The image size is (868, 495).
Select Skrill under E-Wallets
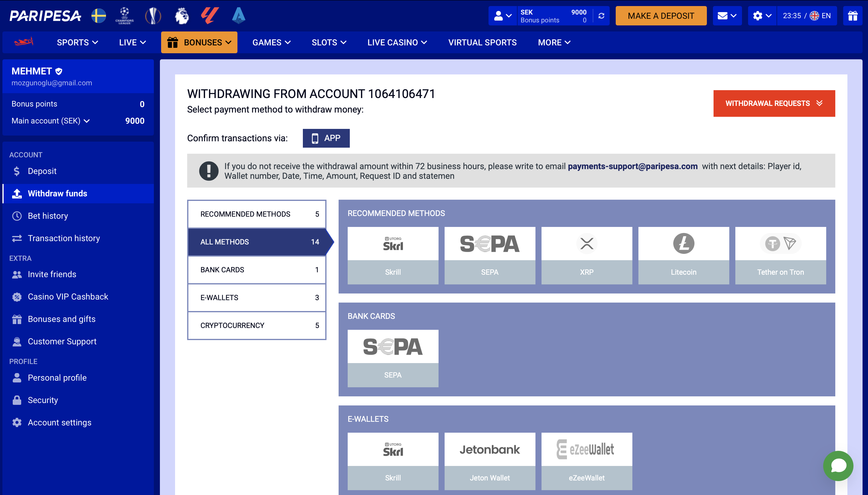point(393,461)
